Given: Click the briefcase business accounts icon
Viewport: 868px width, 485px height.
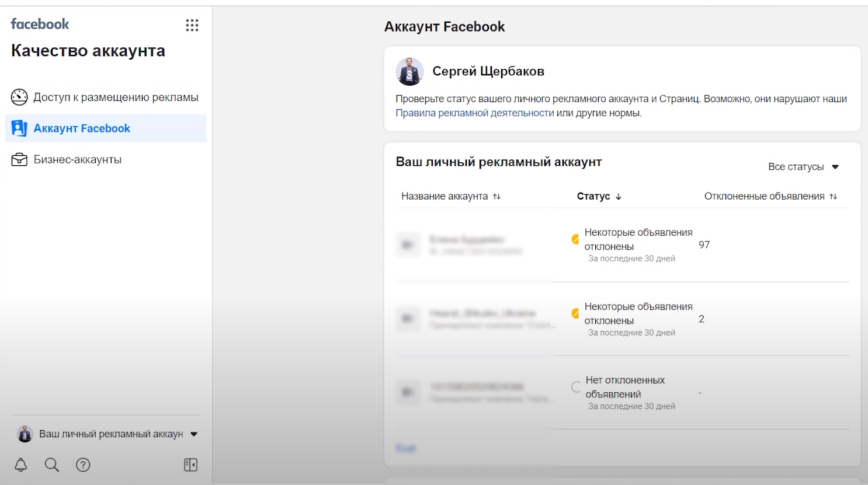Looking at the screenshot, I should [x=19, y=159].
